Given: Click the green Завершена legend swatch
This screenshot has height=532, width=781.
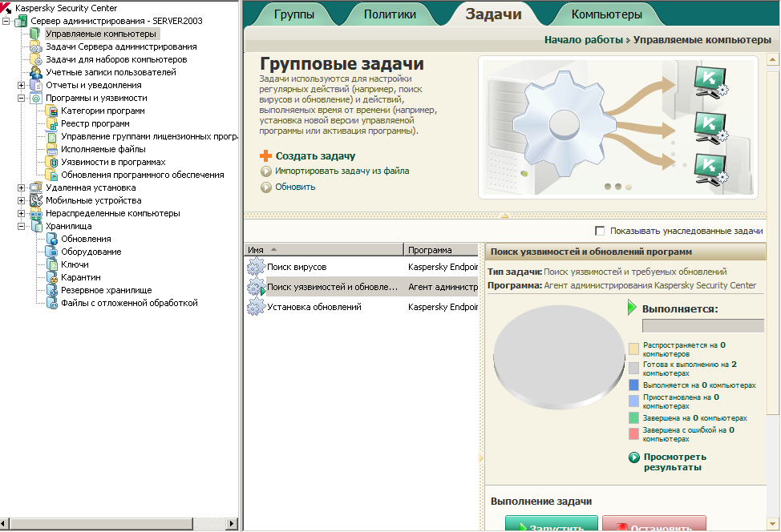Looking at the screenshot, I should 633,417.
